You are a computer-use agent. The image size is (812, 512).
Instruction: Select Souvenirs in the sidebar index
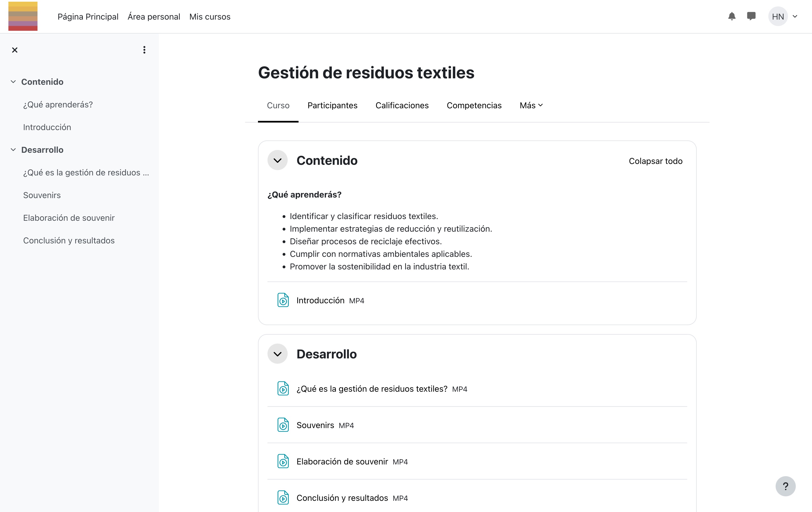(x=42, y=195)
